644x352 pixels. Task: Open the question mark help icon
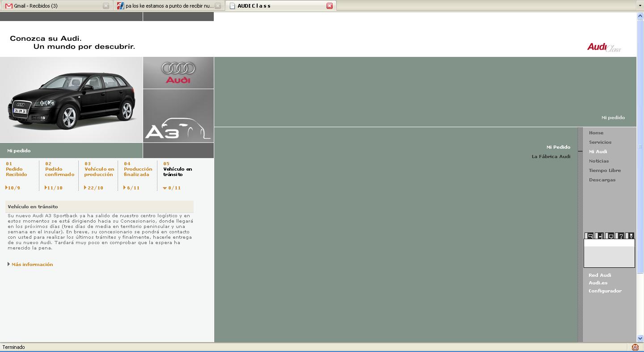[x=621, y=236]
